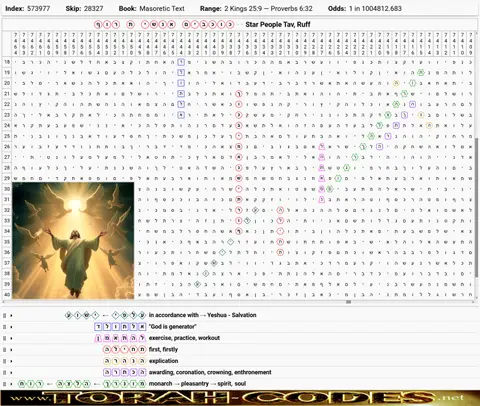Click the text awarding, coronation, crowning, enthronement
The image size is (480, 406).
(x=210, y=372)
